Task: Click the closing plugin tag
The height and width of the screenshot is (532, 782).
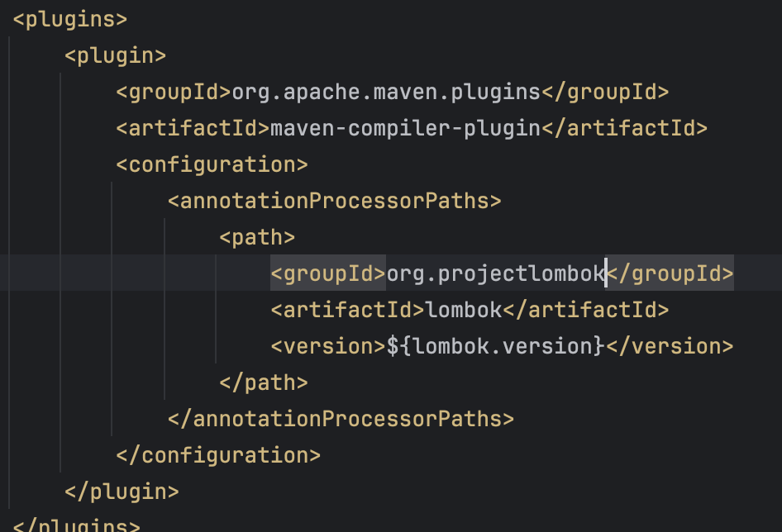Action: [122, 492]
